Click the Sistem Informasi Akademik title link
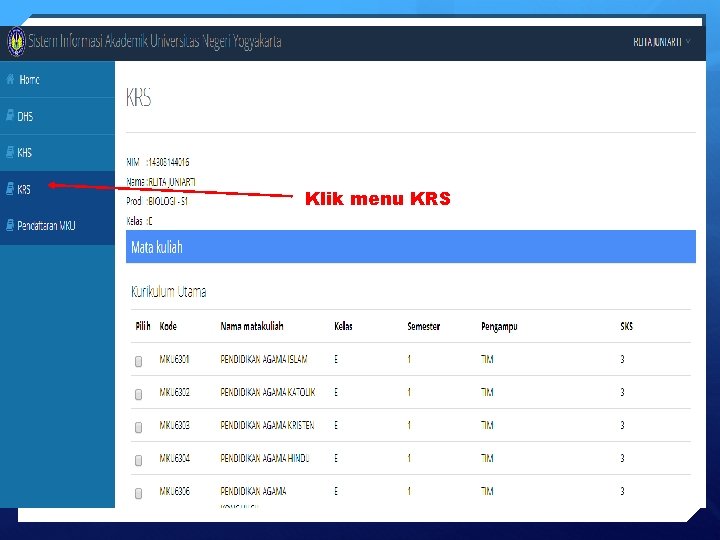 click(x=155, y=41)
